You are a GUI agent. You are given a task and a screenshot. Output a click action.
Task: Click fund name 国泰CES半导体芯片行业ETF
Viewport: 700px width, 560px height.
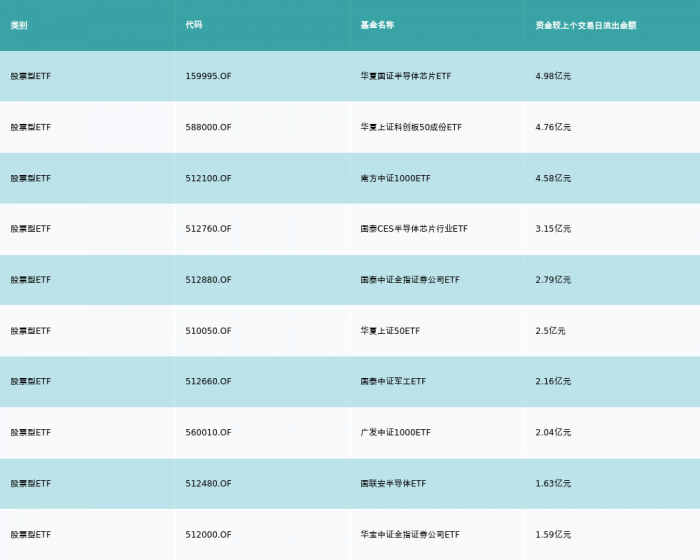pos(414,229)
